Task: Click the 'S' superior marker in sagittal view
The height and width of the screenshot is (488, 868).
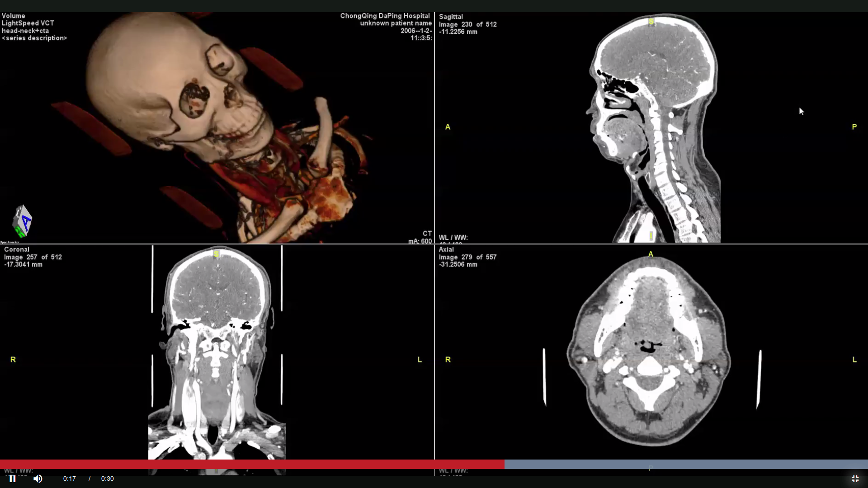Action: [651, 21]
